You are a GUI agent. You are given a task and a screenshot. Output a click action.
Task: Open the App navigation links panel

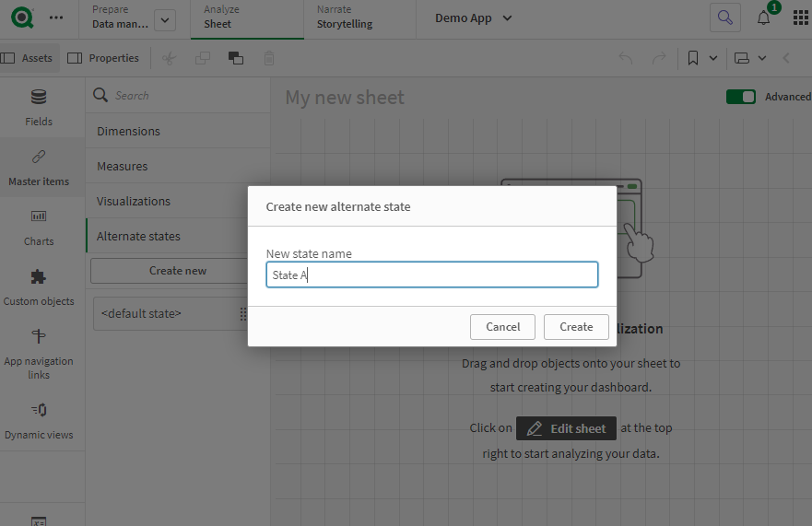coord(39,354)
